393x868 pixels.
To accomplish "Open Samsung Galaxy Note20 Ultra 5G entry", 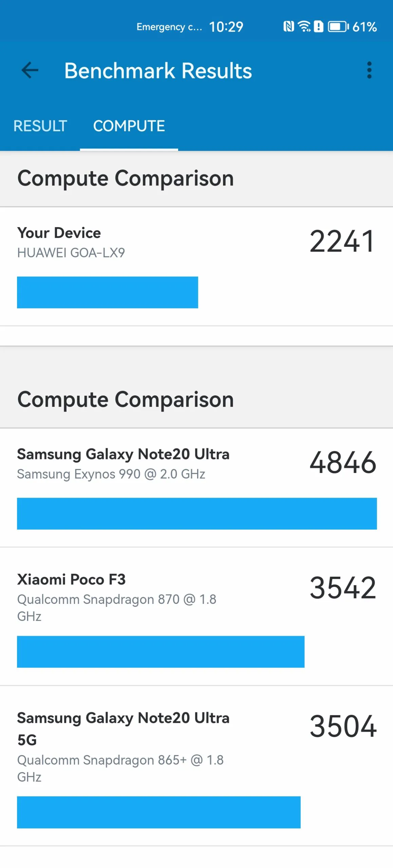I will coord(196,766).
